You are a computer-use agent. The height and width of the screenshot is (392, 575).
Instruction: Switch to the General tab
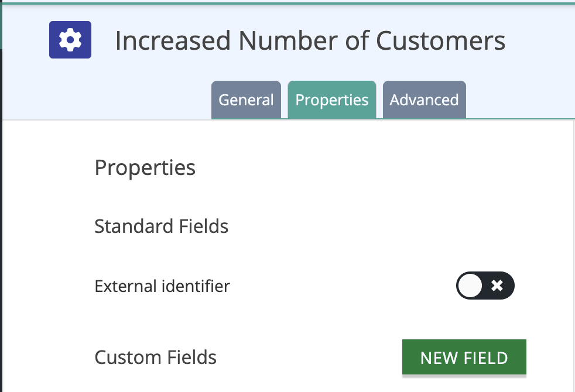click(x=246, y=99)
